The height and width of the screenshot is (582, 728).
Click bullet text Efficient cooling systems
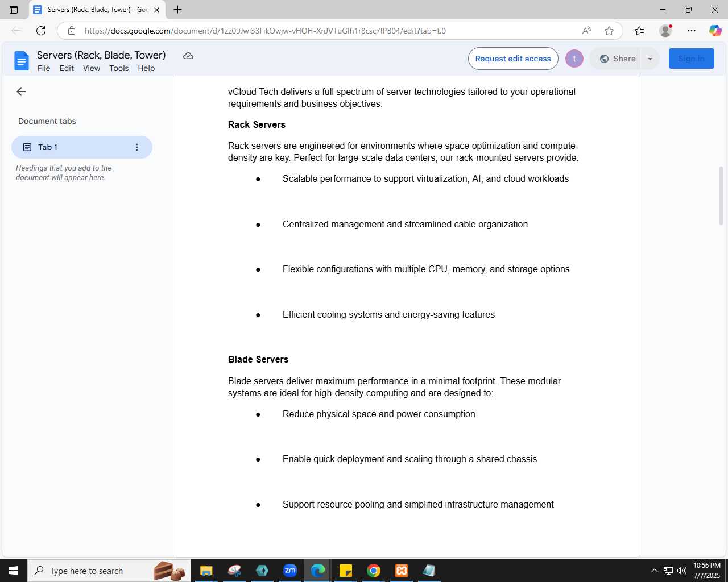point(388,314)
